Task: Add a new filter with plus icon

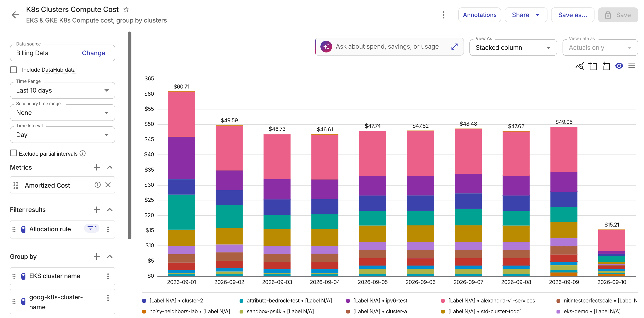Action: pos(97,210)
